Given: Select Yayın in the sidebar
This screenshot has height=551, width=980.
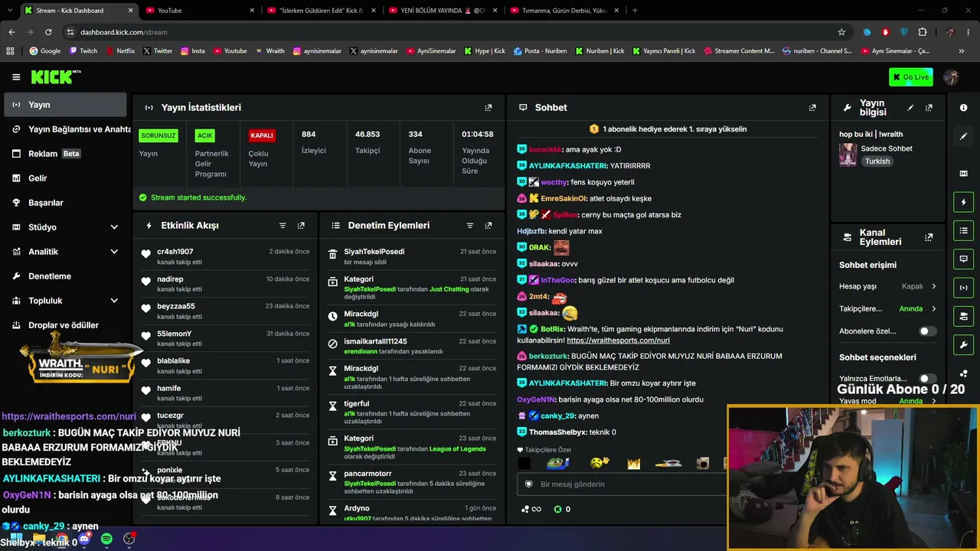Looking at the screenshot, I should pos(65,105).
